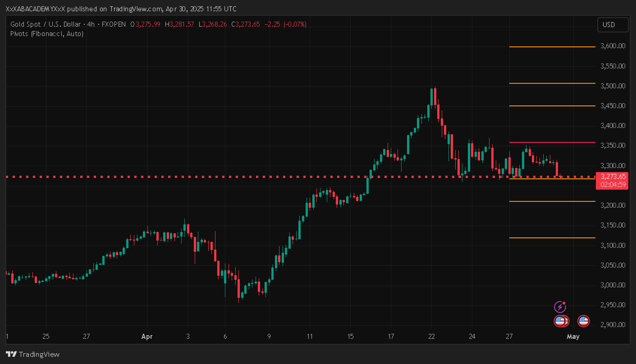Click the TradingView logo at bottom left
The image size is (636, 364).
tap(32, 354)
